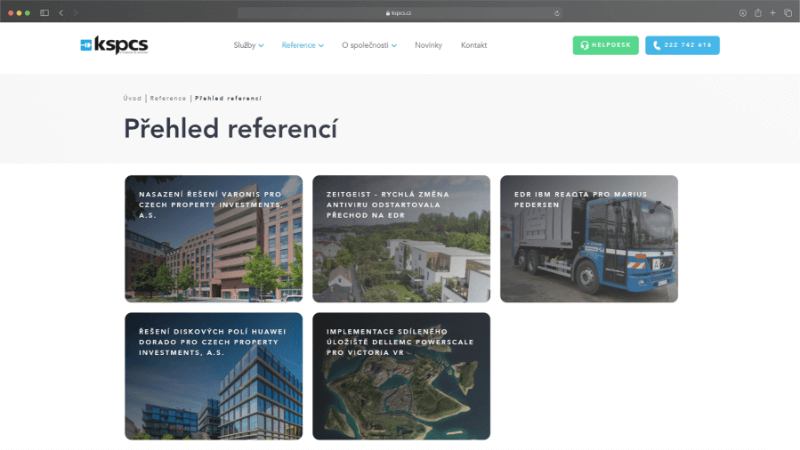Click the green Helpdesk button
The height and width of the screenshot is (450, 800).
point(605,45)
